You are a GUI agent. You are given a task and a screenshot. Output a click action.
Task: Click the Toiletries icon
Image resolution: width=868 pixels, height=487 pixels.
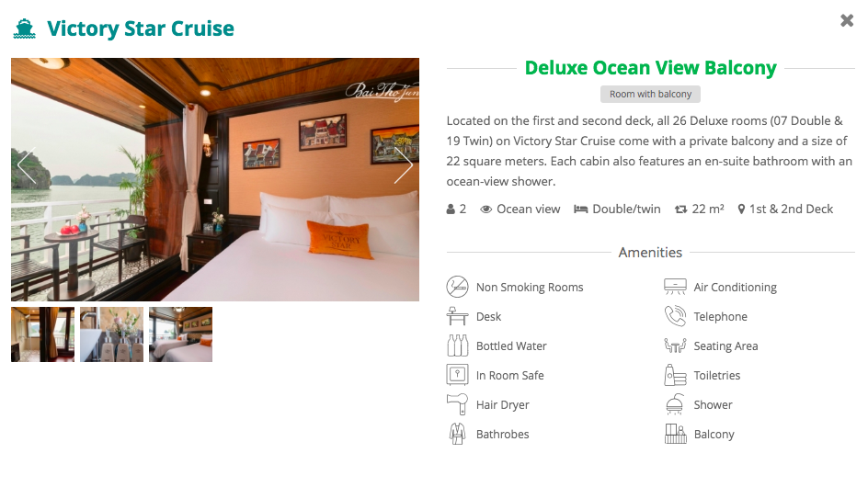tap(675, 375)
